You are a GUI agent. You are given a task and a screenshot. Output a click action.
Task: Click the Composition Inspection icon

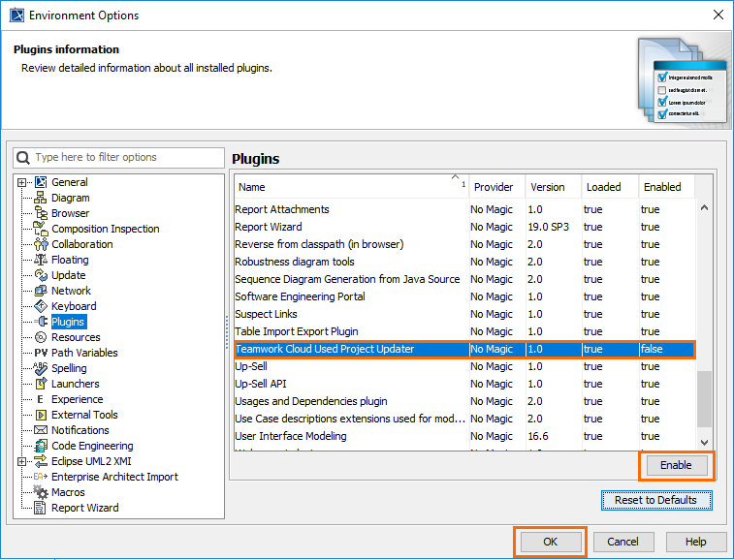(41, 229)
